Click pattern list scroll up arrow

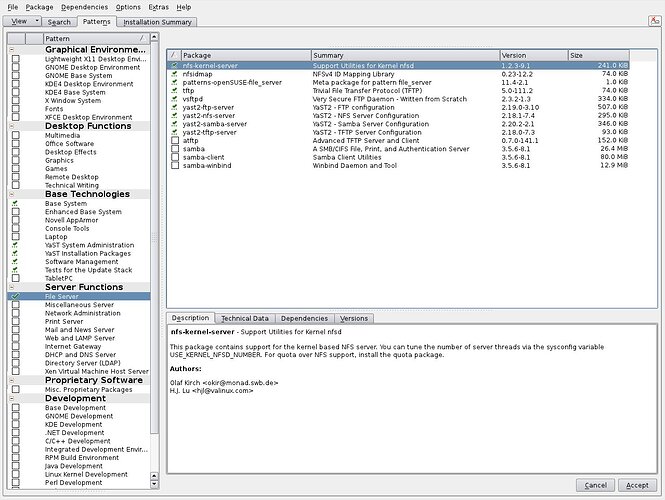(x=154, y=37)
